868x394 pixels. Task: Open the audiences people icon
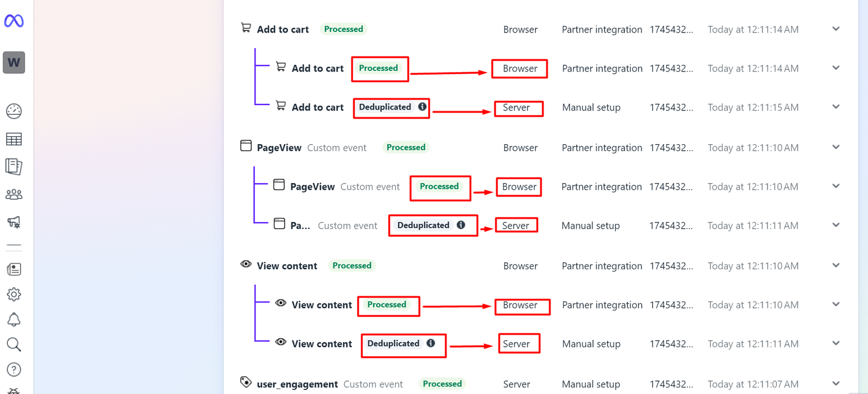[14, 195]
